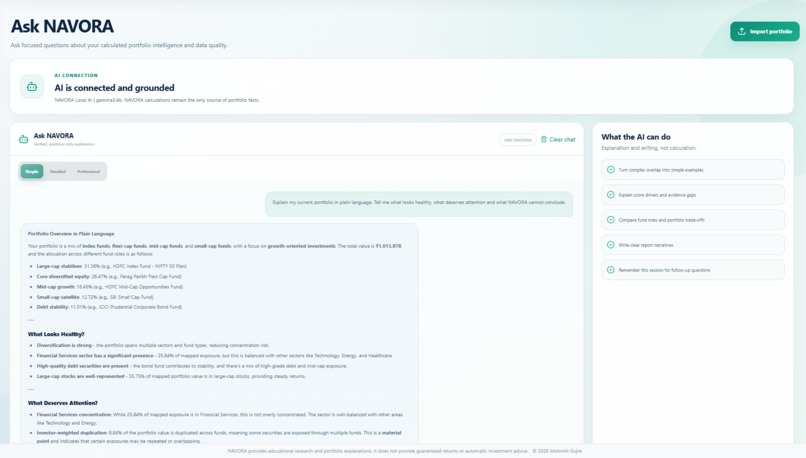Select 'Remember this session for follow-up questions' card
This screenshot has width=806, height=458.
[x=693, y=270]
